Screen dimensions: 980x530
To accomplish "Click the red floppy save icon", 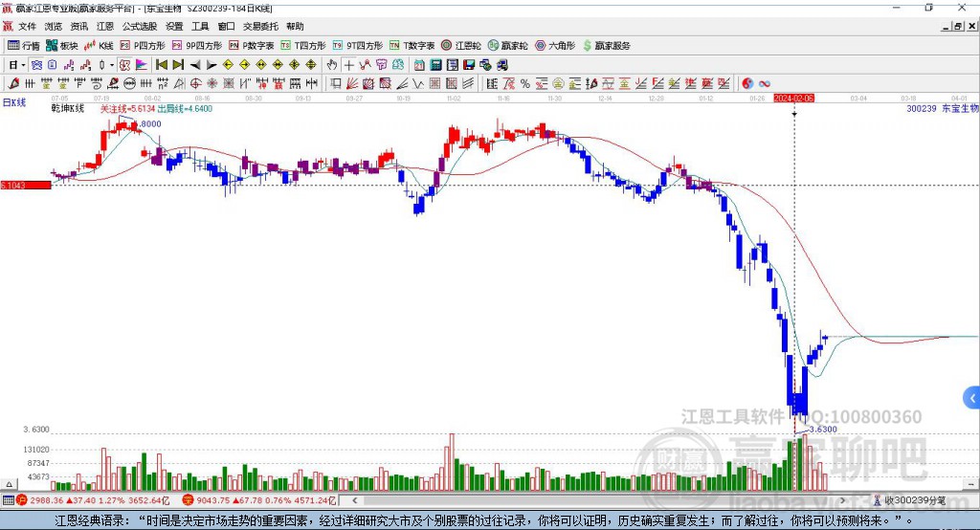I will pos(469,65).
